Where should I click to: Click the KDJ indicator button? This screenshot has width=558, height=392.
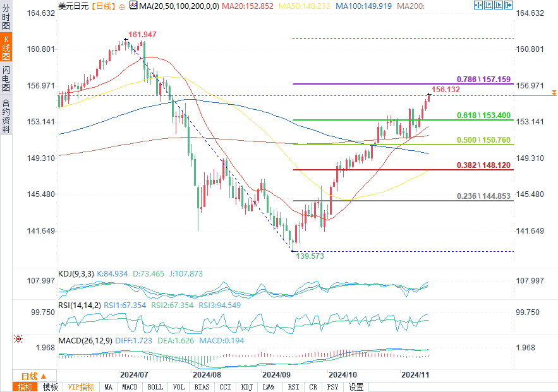pos(246,387)
